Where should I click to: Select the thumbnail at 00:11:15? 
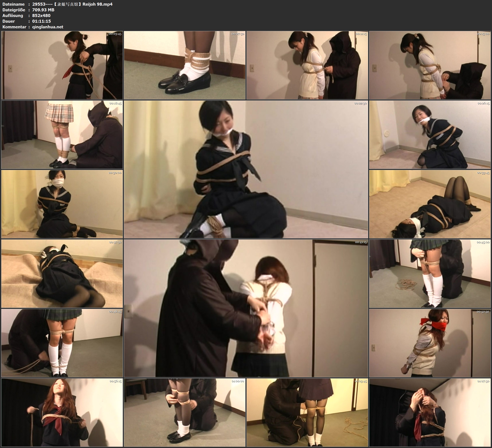[x=307, y=65]
